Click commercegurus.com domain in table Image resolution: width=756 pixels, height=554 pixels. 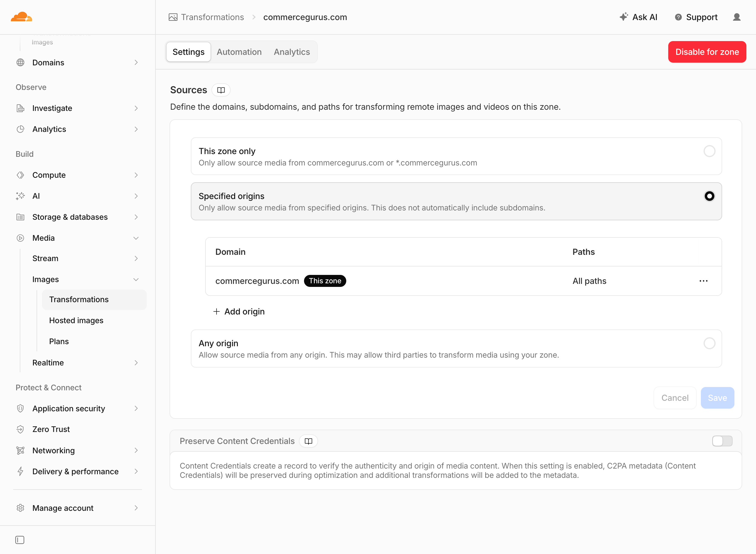pos(257,281)
